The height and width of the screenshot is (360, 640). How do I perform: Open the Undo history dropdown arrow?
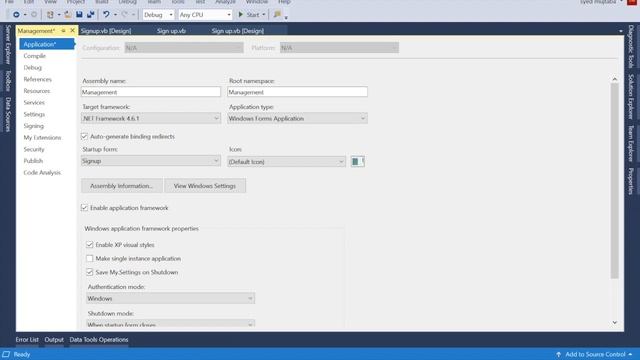pyautogui.click(x=116, y=15)
